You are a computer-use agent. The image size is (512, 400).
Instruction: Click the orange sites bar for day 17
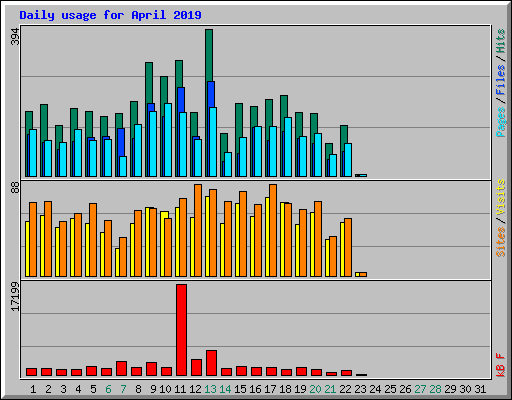[x=273, y=230]
